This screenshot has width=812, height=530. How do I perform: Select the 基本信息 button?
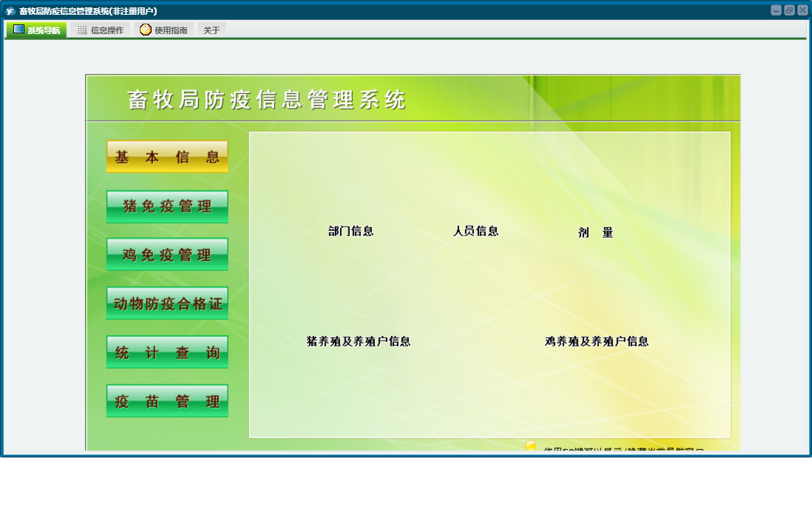(x=167, y=157)
